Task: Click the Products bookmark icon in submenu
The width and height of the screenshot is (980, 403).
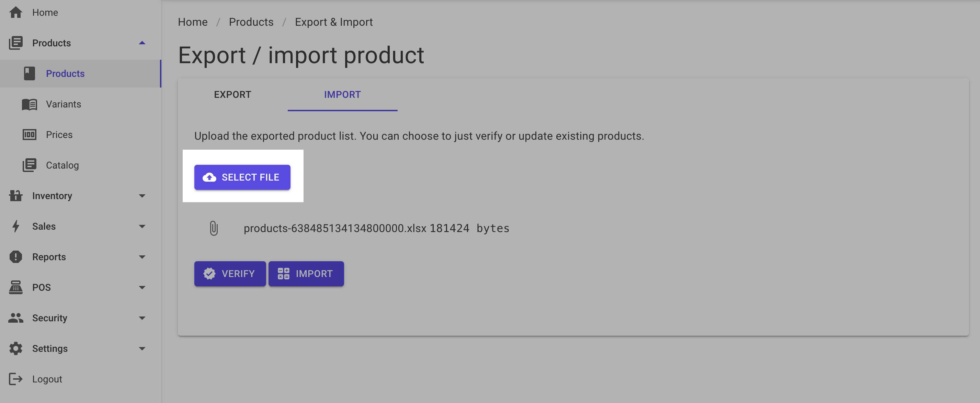Action: tap(29, 73)
